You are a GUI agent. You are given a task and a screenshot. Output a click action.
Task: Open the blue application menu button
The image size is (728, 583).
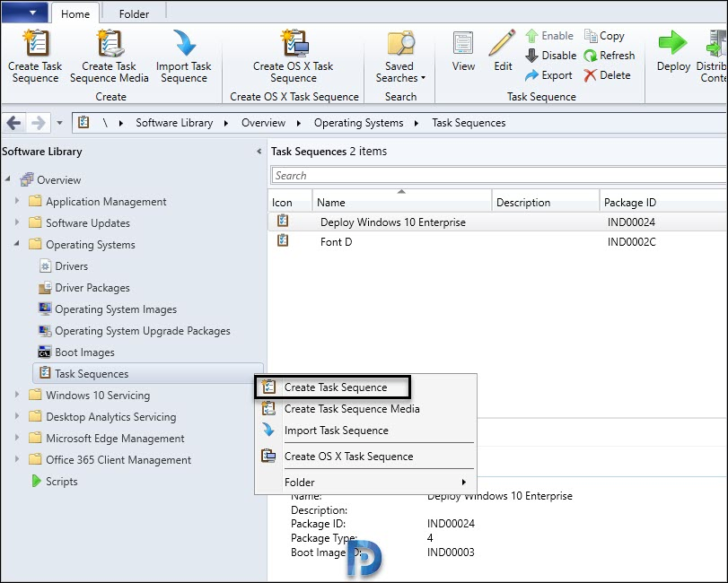pos(24,13)
